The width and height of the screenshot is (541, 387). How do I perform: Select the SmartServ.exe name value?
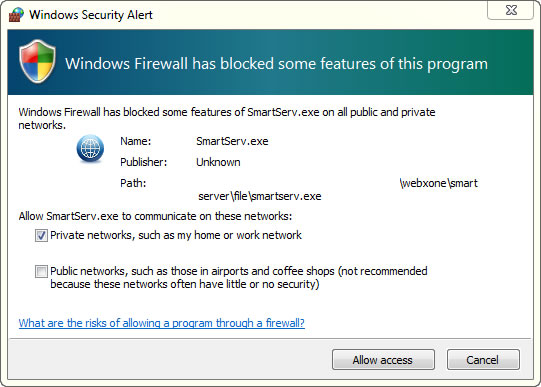[232, 141]
